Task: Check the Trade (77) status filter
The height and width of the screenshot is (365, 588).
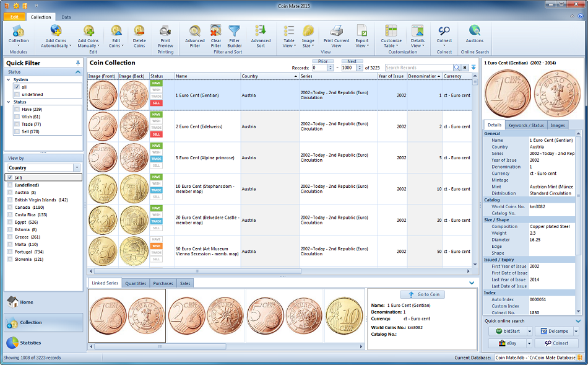Action: tap(17, 125)
